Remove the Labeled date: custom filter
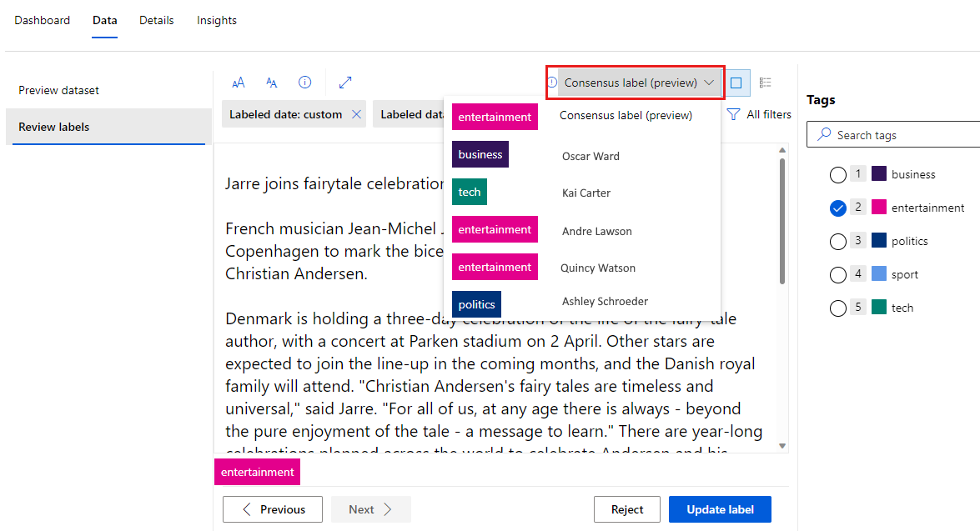The image size is (980, 531). click(357, 114)
